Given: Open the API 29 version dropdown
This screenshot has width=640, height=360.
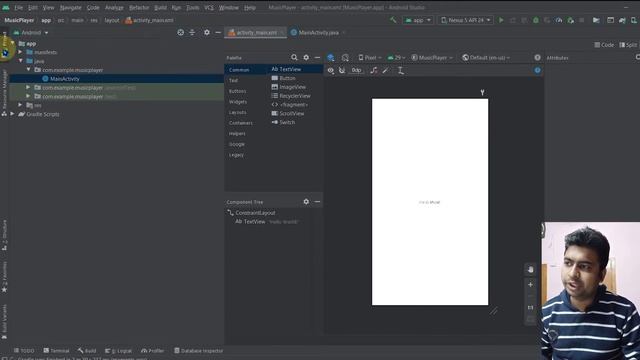Looking at the screenshot, I should tap(396, 58).
